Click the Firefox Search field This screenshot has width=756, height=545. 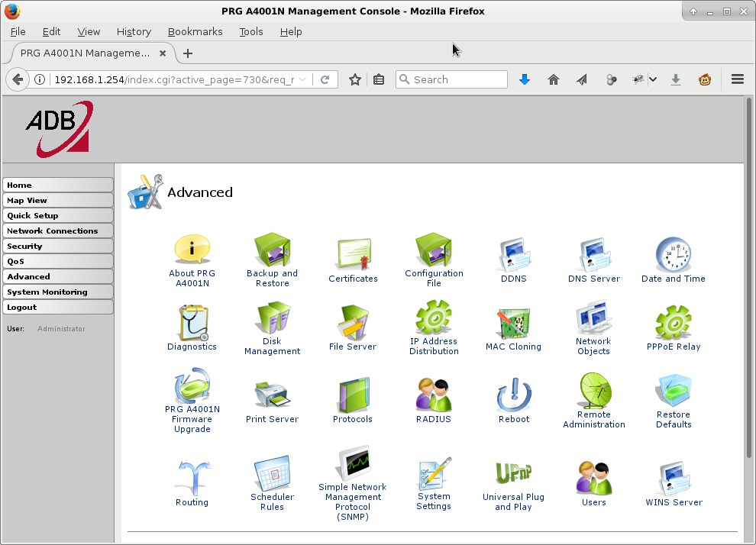click(451, 79)
